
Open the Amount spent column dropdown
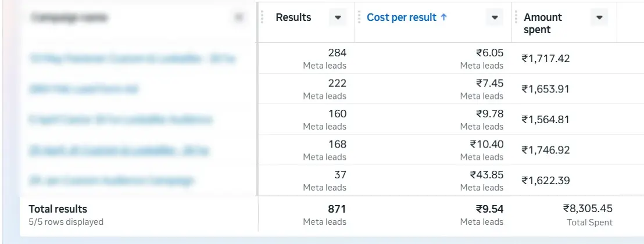[599, 17]
